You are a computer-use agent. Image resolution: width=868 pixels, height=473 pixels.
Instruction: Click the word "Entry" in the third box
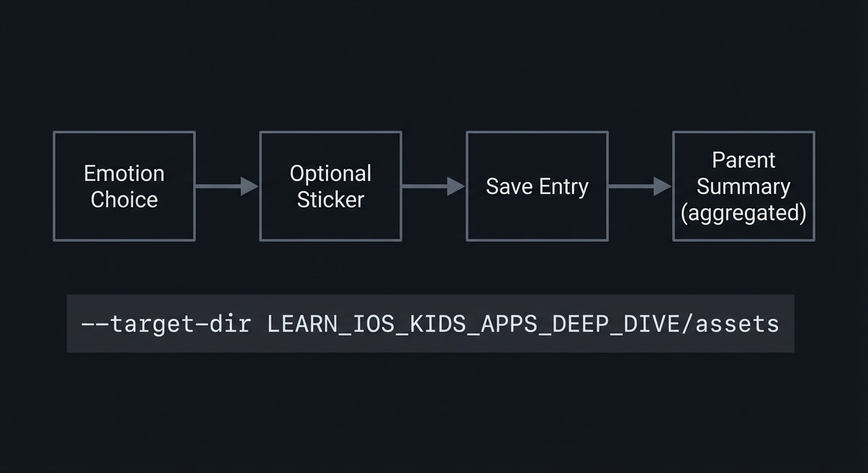[562, 187]
